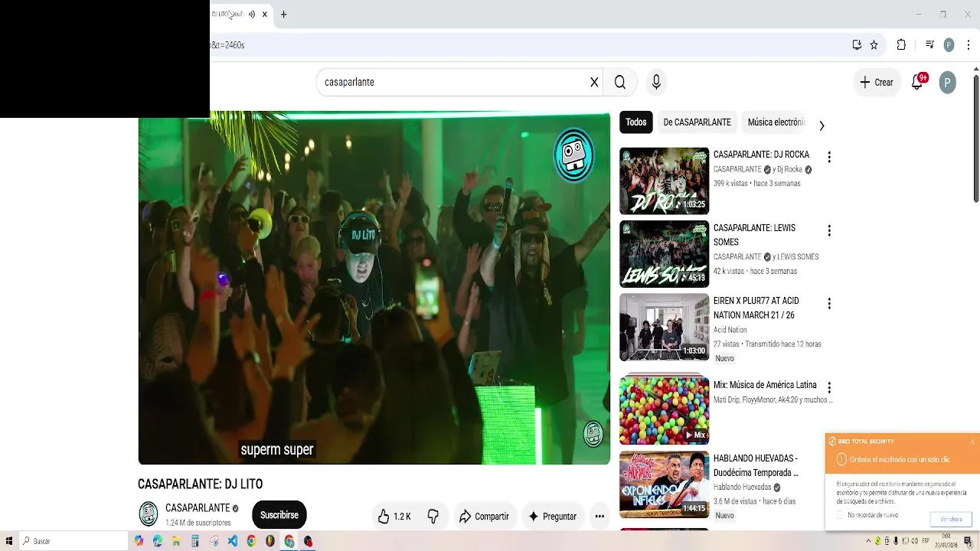Open the Hablando Huevadas video thumbnail
This screenshot has width=980, height=551.
(664, 484)
